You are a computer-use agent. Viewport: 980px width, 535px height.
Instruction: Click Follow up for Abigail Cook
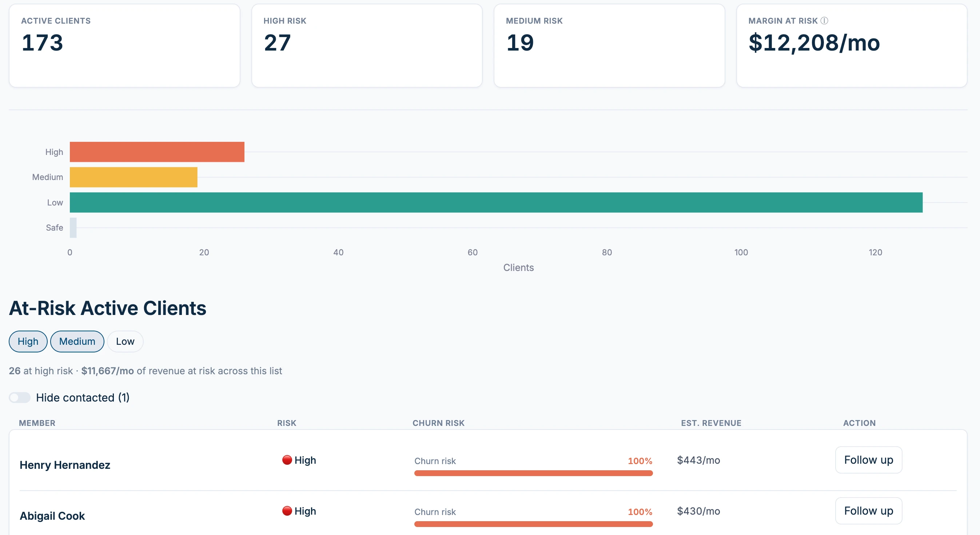pyautogui.click(x=869, y=511)
